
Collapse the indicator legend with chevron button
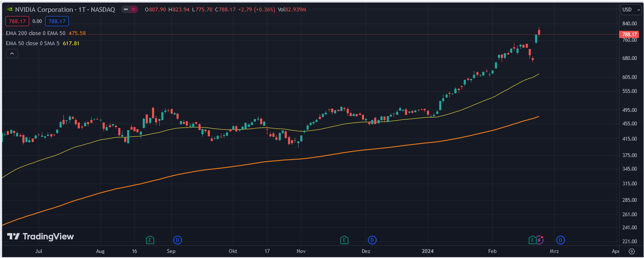click(x=12, y=53)
